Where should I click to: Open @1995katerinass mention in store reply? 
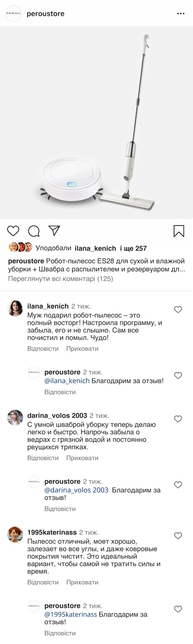pos(71,614)
